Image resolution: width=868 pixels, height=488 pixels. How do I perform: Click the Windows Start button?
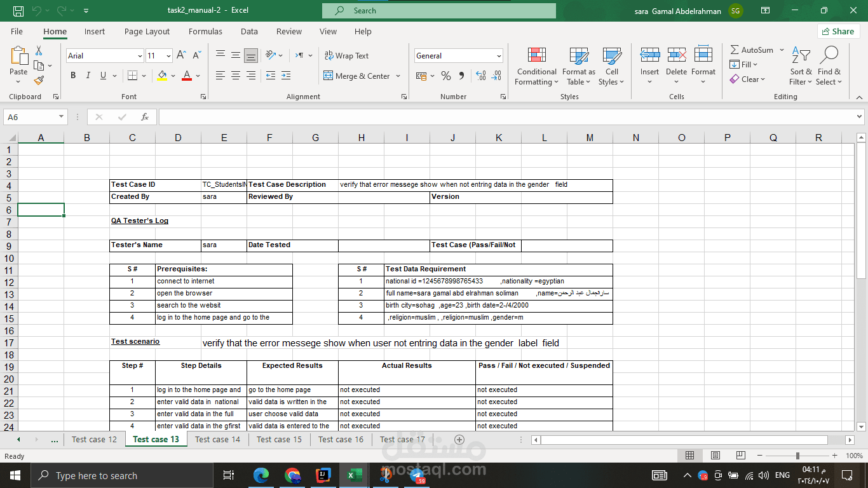pyautogui.click(x=15, y=475)
